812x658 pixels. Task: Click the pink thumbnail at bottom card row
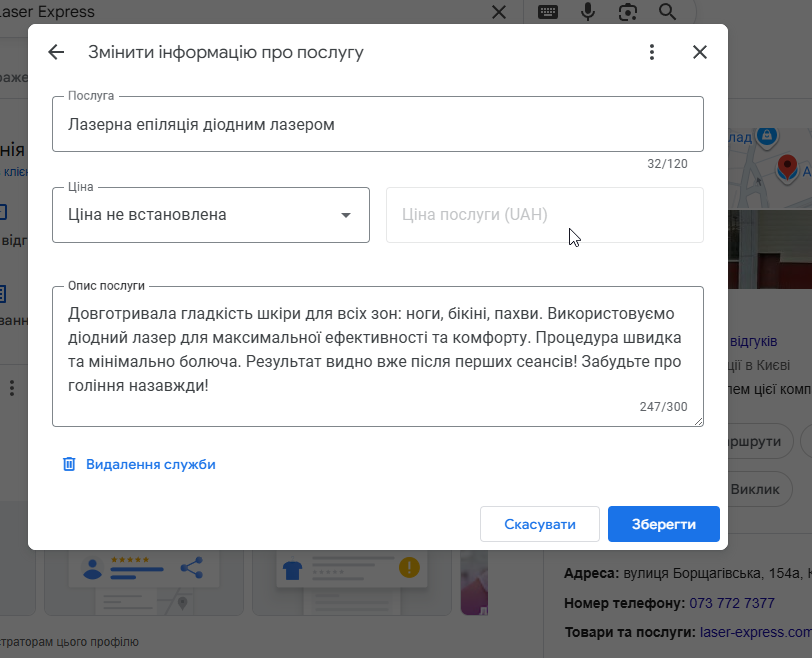coord(474,582)
